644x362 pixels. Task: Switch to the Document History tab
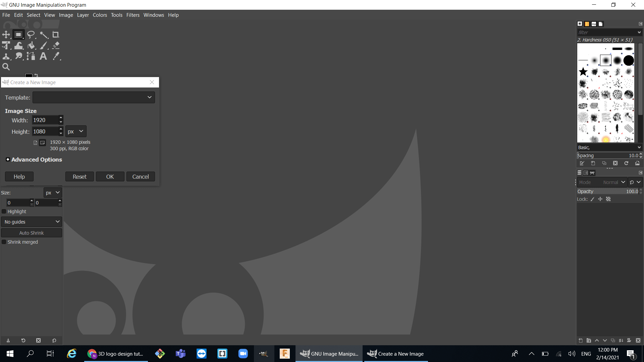(x=601, y=24)
